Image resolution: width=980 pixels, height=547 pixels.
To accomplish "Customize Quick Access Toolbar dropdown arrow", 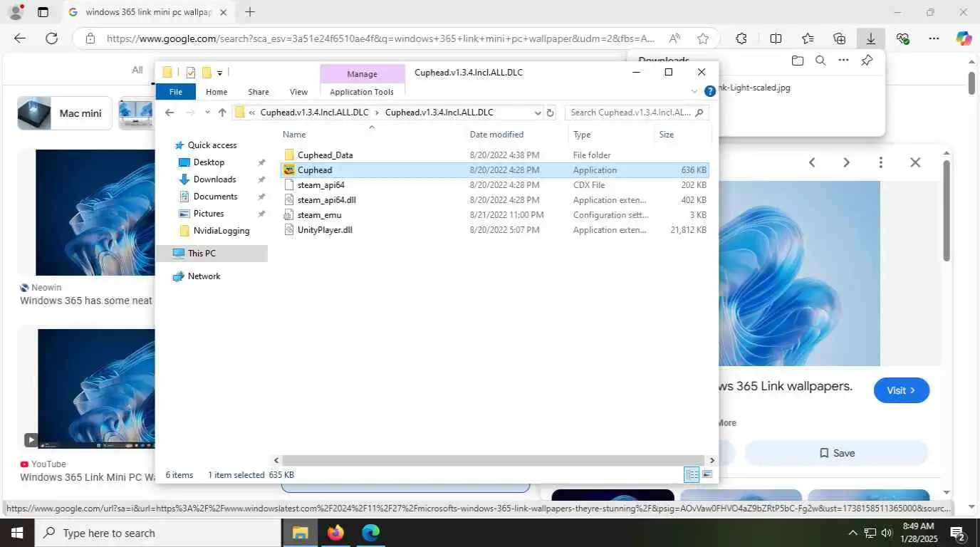I will tap(219, 73).
